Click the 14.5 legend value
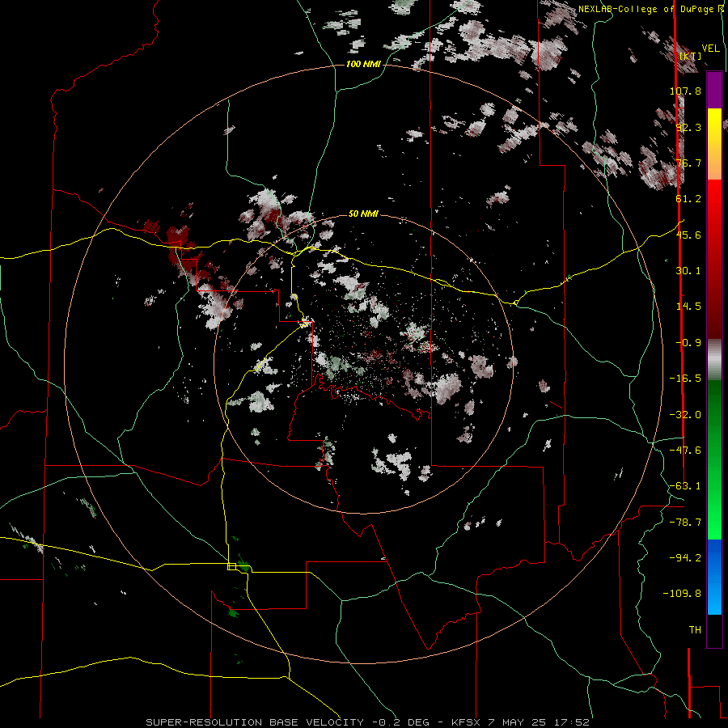The width and height of the screenshot is (728, 728). 688,307
